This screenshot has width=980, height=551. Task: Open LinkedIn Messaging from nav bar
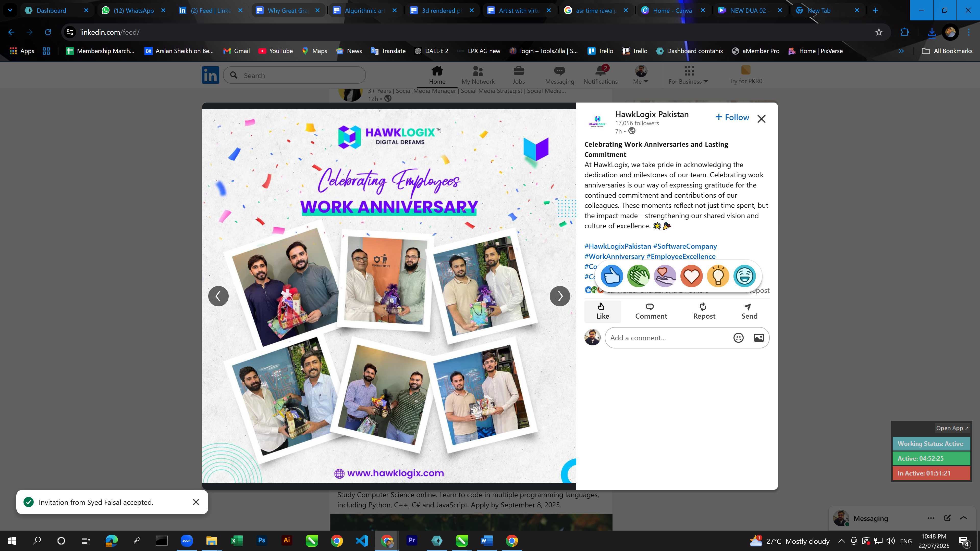point(559,75)
